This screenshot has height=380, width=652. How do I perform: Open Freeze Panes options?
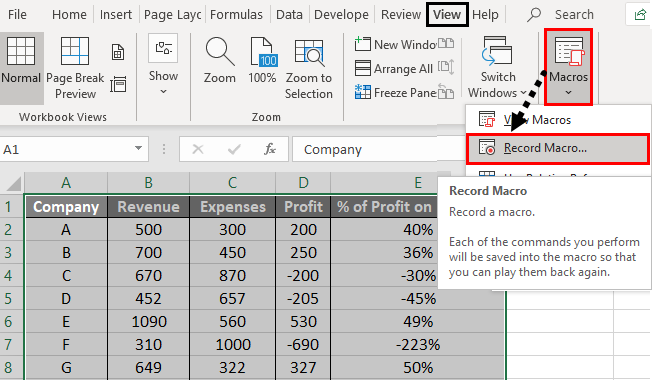tap(395, 92)
